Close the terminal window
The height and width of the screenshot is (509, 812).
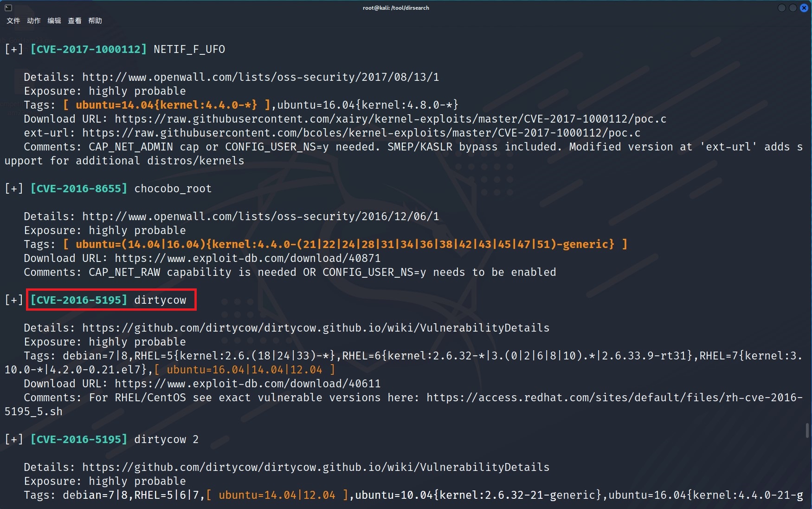[x=804, y=7]
